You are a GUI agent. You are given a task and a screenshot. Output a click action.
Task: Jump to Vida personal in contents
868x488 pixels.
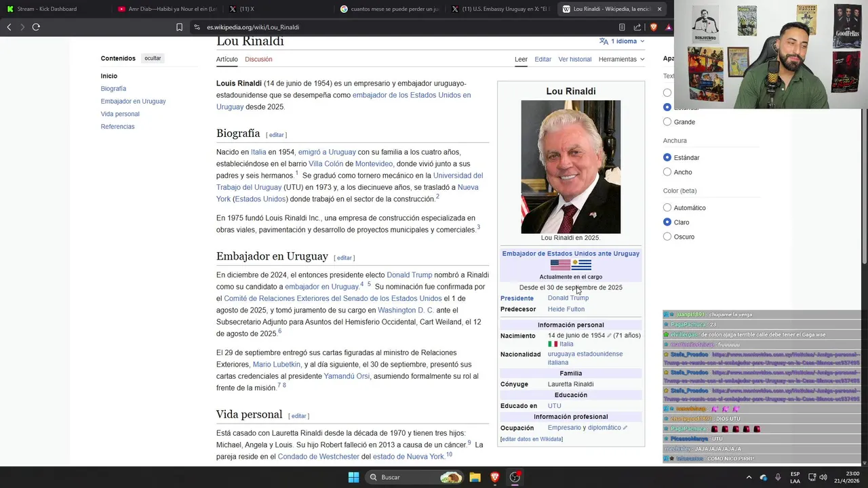click(x=120, y=114)
